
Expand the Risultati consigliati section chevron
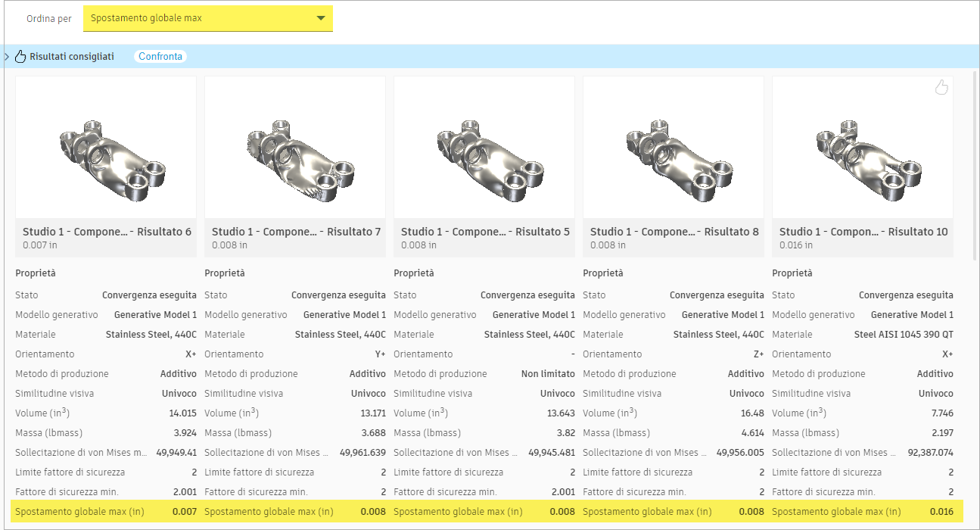(8, 55)
